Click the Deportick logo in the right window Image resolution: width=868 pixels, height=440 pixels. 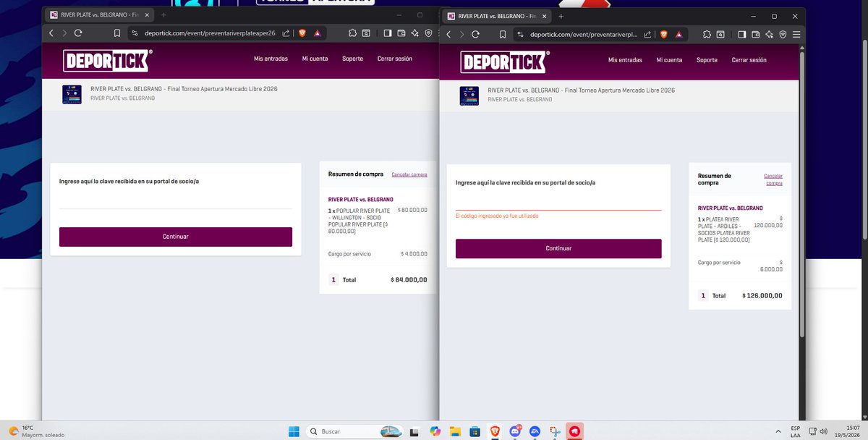503,62
